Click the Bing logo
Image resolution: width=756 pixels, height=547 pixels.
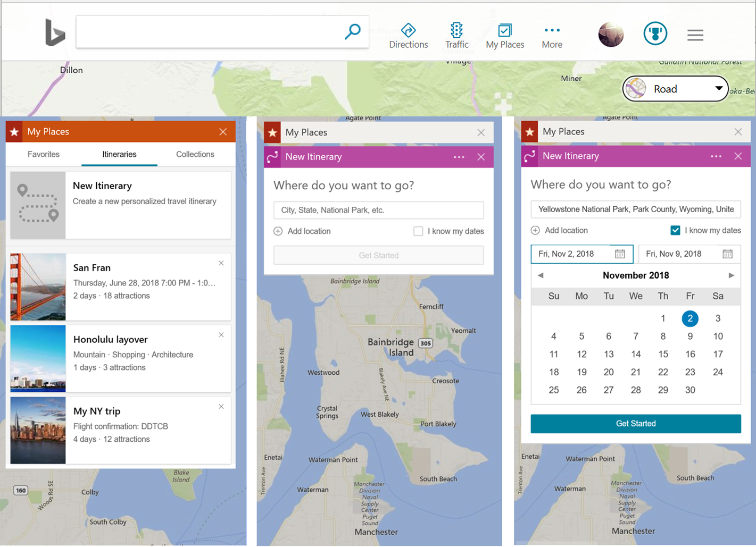click(x=55, y=32)
